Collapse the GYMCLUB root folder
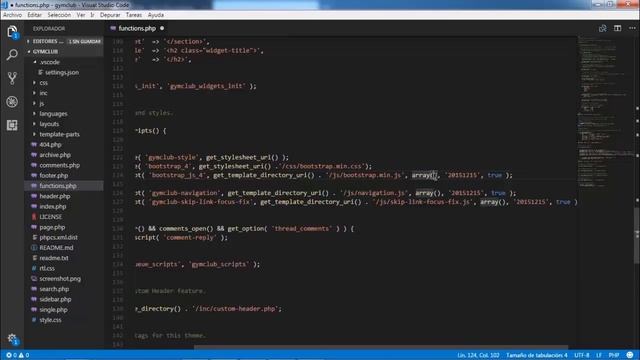Image resolution: width=640 pixels, height=360 pixels. coord(64,51)
